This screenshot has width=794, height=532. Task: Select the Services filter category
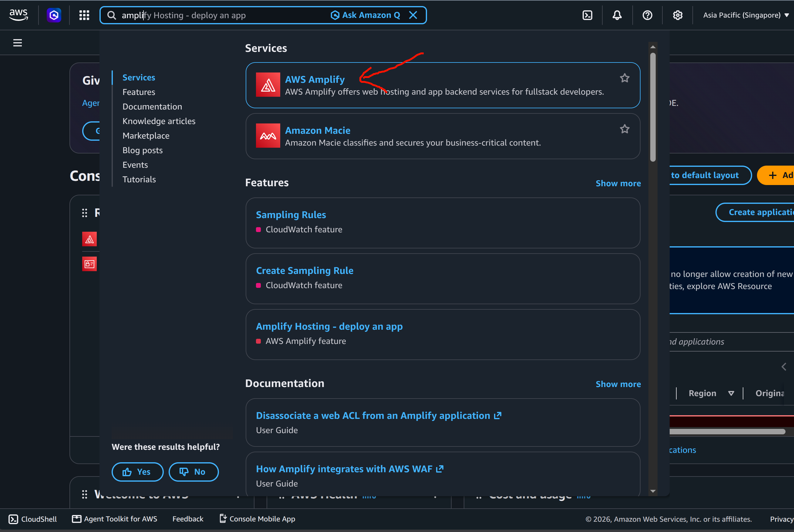tap(139, 77)
